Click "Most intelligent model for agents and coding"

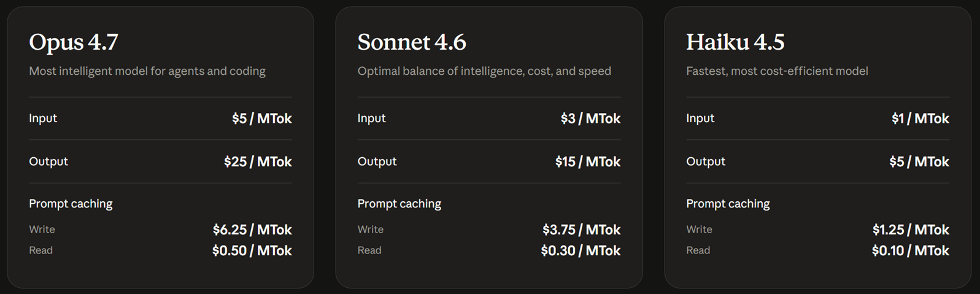[x=147, y=71]
